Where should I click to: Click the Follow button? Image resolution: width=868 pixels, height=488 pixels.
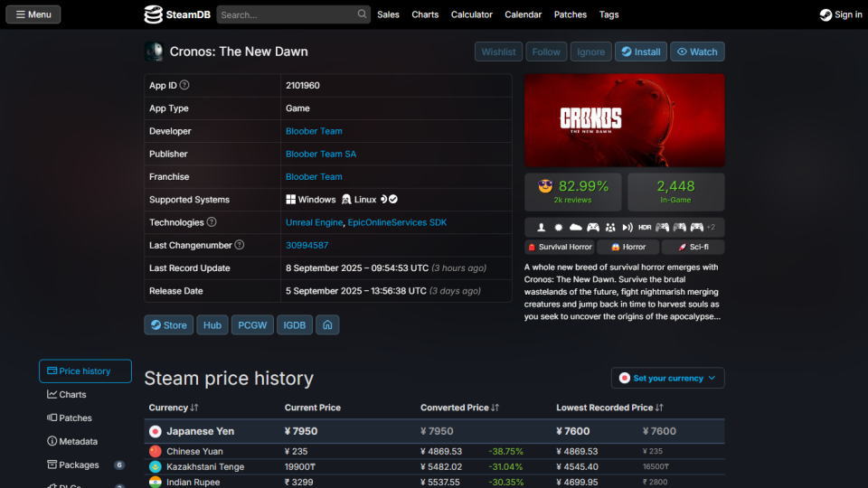click(x=546, y=52)
